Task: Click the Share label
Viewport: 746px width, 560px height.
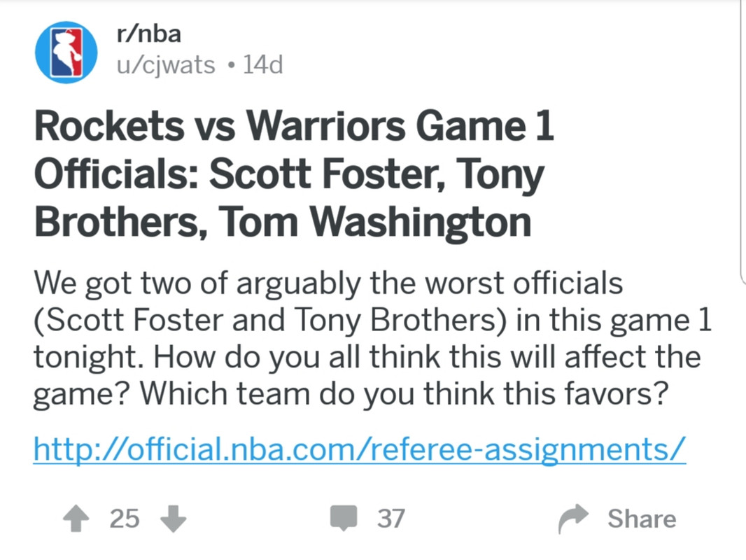Action: pos(641,518)
